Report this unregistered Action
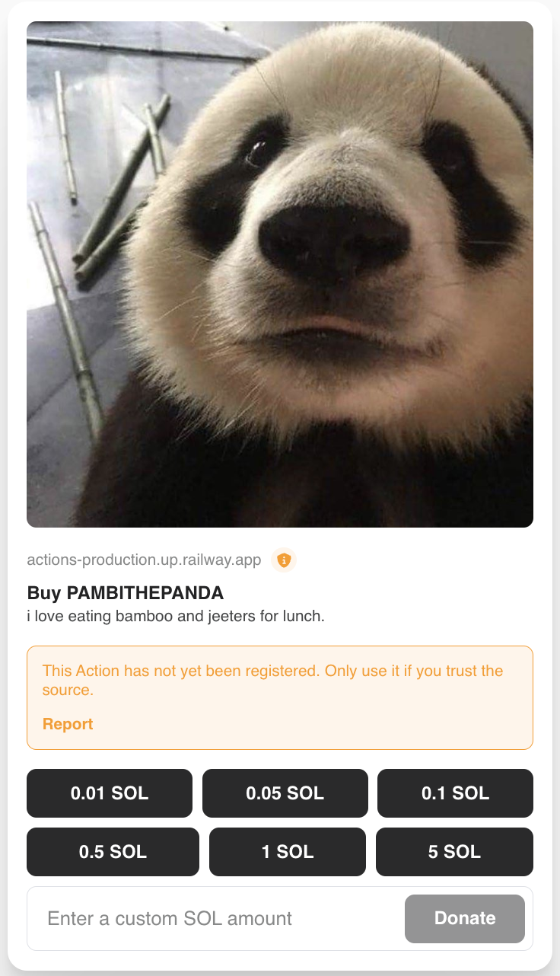Viewport: 560px width, 976px height. (x=68, y=724)
